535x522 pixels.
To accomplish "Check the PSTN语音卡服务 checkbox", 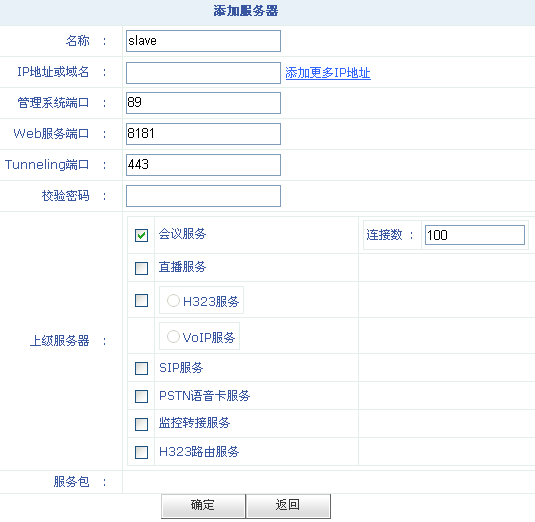I will pyautogui.click(x=141, y=396).
